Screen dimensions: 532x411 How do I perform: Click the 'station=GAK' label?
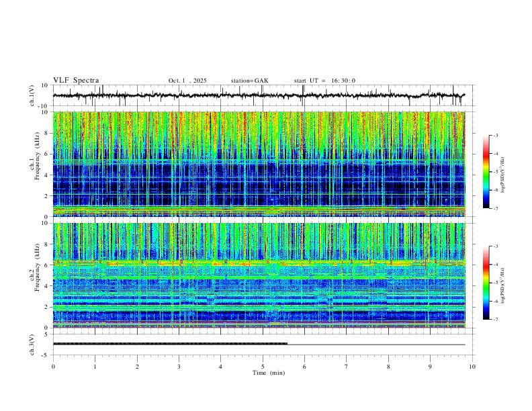[x=249, y=81]
